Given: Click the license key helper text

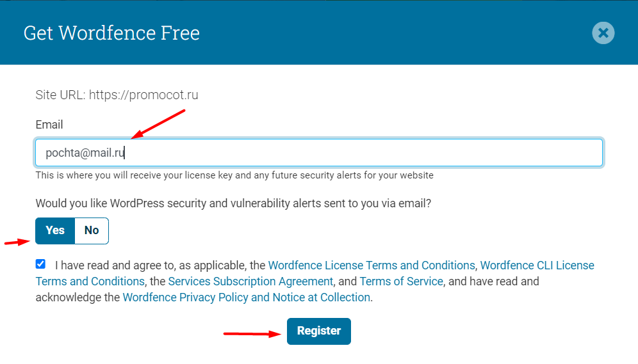Looking at the screenshot, I should (x=234, y=175).
